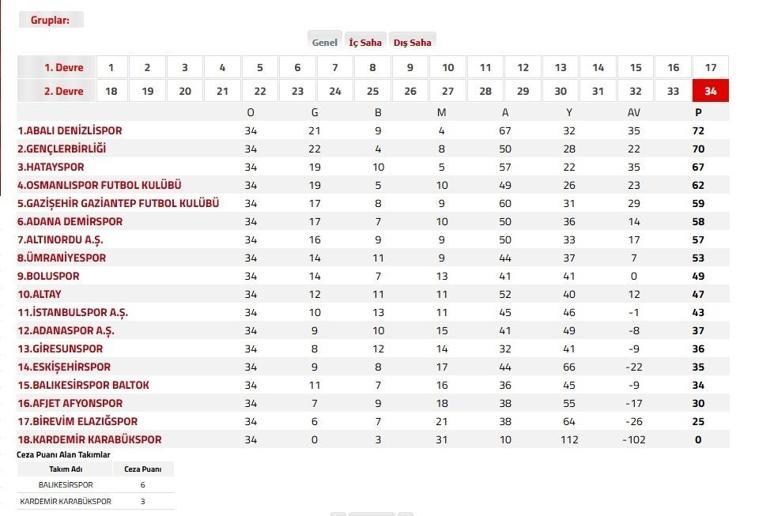Select week 18 in 2. Devre
The image size is (770, 516).
click(111, 91)
